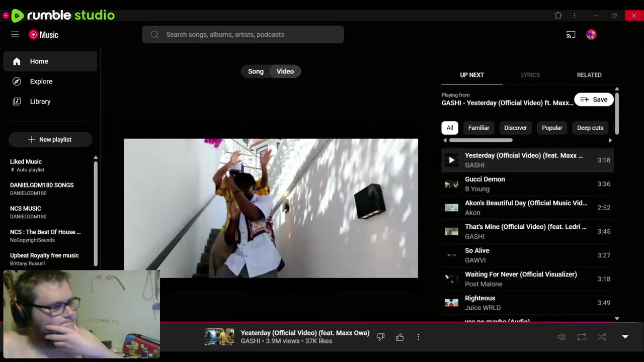Click the Akon's Beautiful Day thumbnail

451,208
